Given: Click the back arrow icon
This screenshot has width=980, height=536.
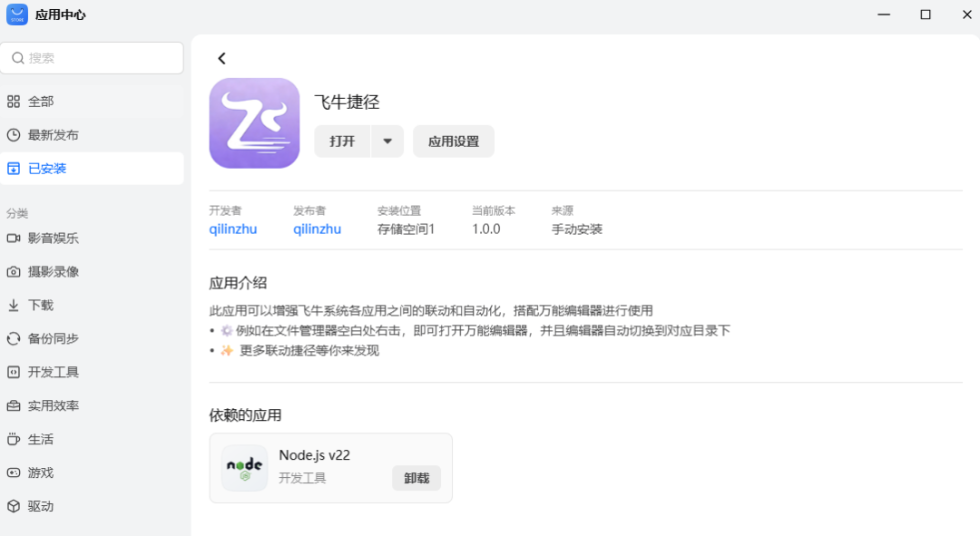Looking at the screenshot, I should click(x=221, y=58).
